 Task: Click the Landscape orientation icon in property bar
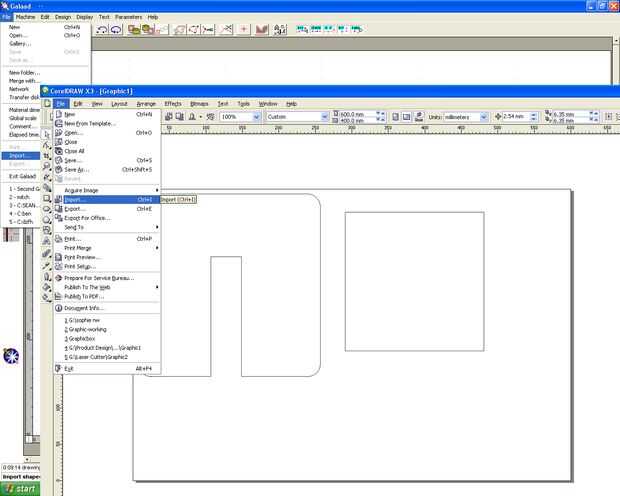[406, 117]
